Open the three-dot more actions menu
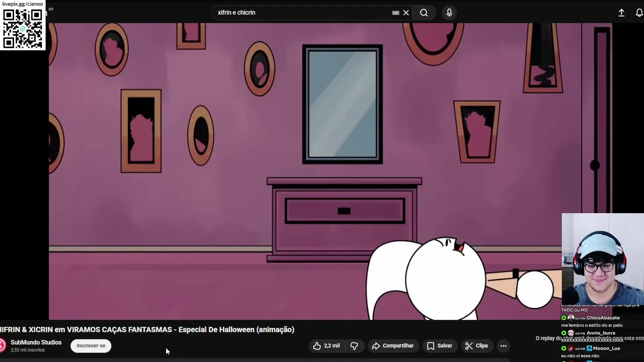Screen dimensions: 644x362 (x=503, y=346)
